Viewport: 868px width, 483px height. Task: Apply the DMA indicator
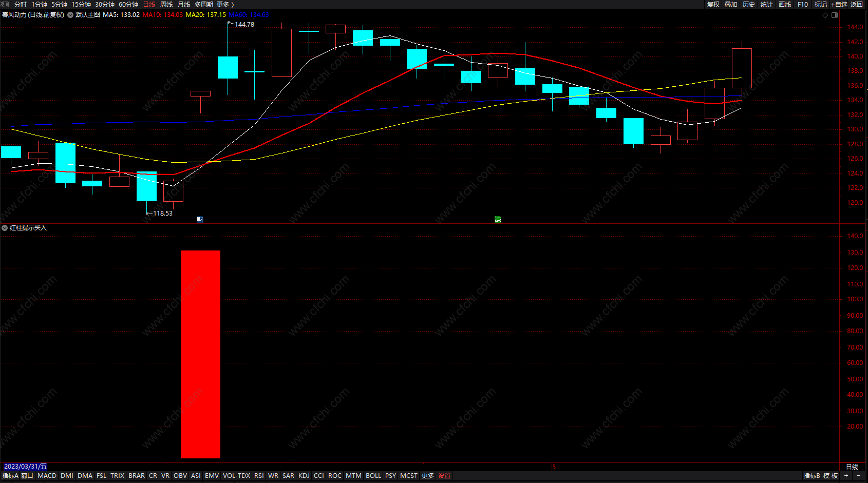point(85,476)
